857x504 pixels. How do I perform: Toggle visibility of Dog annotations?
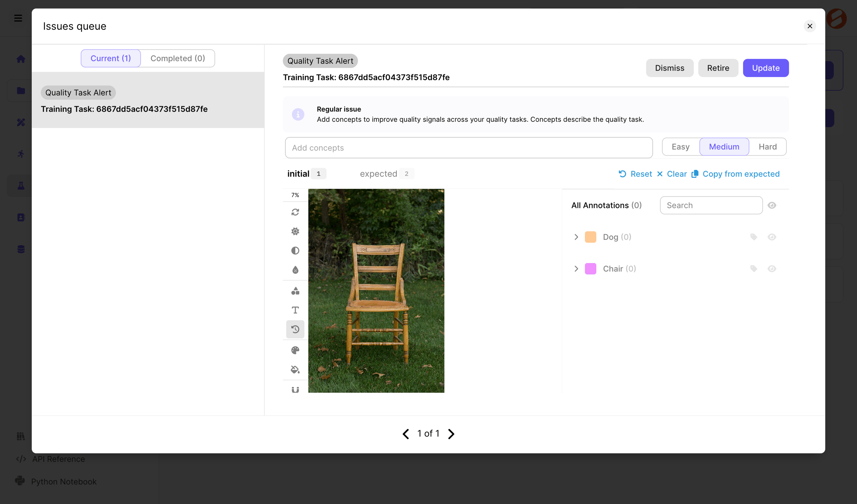pyautogui.click(x=772, y=237)
